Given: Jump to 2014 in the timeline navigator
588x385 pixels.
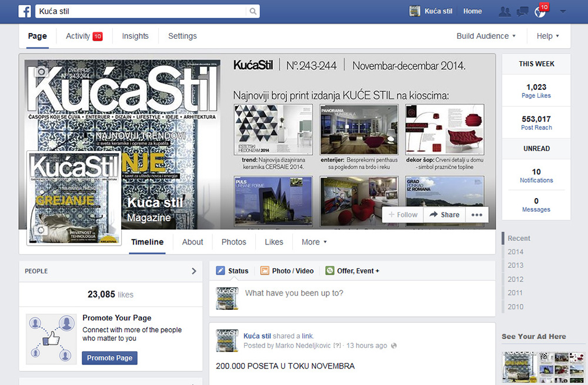Looking at the screenshot, I should coord(516,252).
